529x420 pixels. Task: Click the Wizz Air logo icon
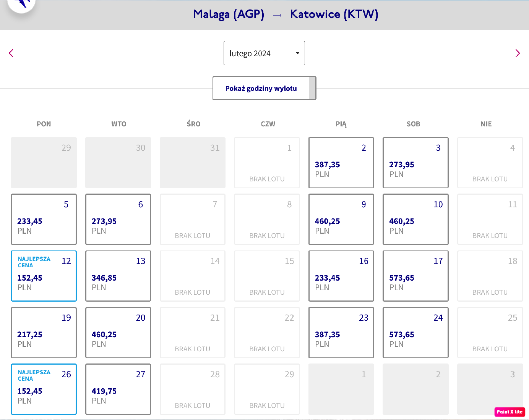(22, 4)
